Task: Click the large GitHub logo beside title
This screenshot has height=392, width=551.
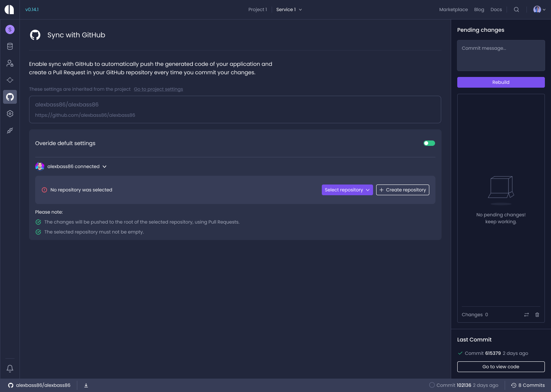Action: pos(35,35)
